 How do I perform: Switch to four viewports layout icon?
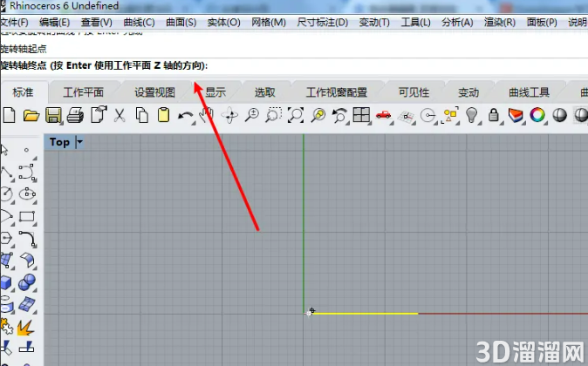pyautogui.click(x=361, y=115)
